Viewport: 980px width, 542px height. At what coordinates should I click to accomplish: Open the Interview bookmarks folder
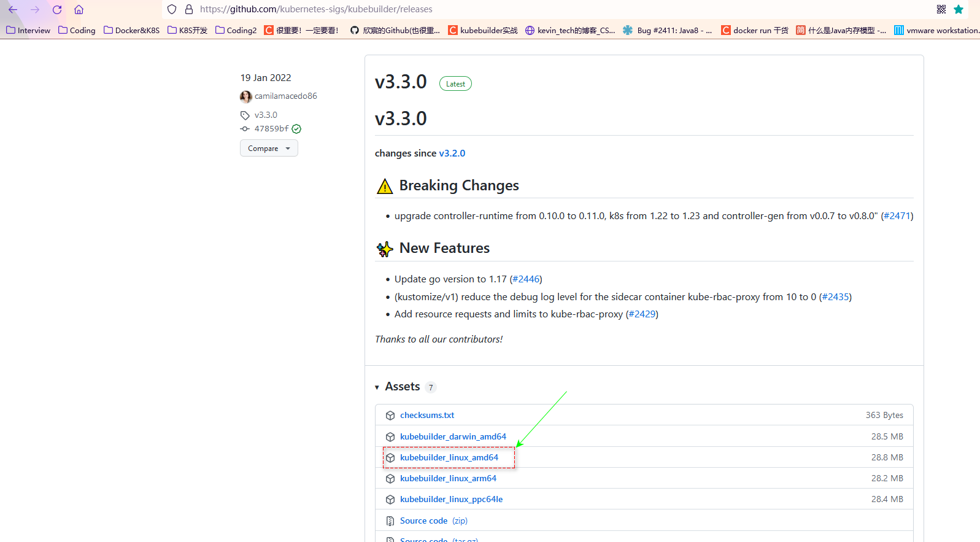click(x=28, y=30)
